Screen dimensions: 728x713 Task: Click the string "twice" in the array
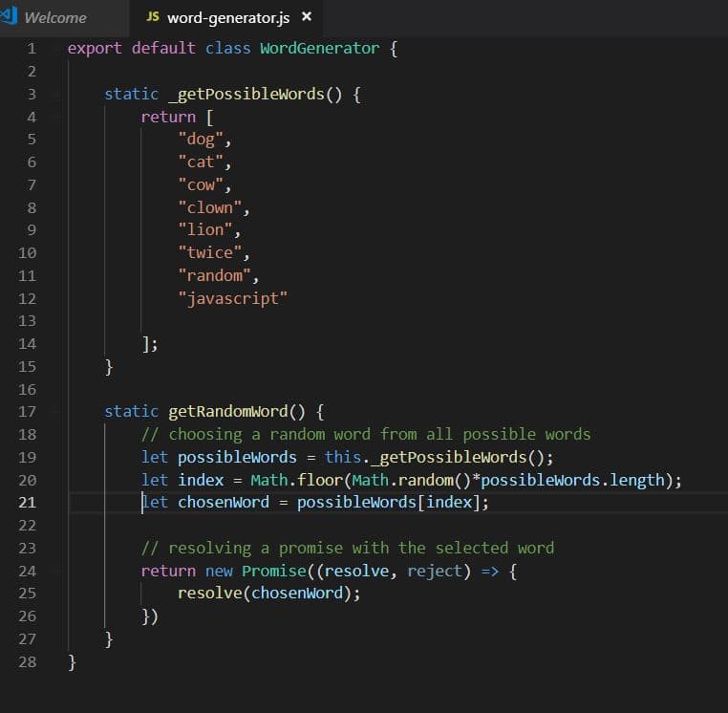coord(210,252)
